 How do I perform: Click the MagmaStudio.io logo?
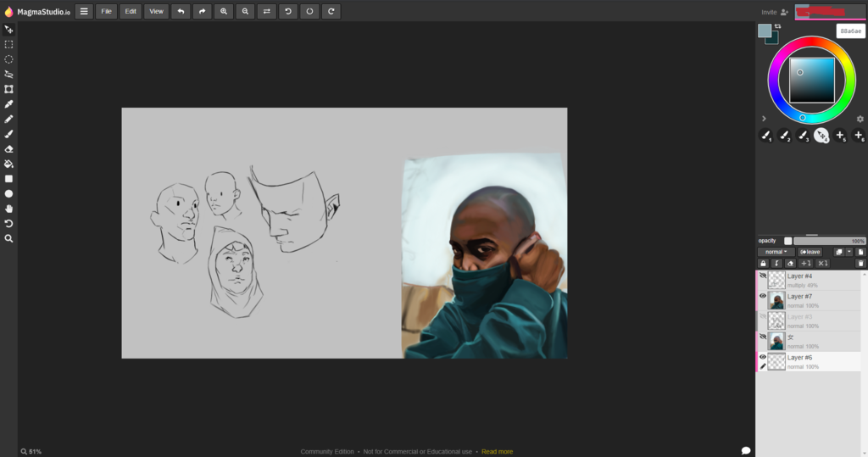click(37, 12)
